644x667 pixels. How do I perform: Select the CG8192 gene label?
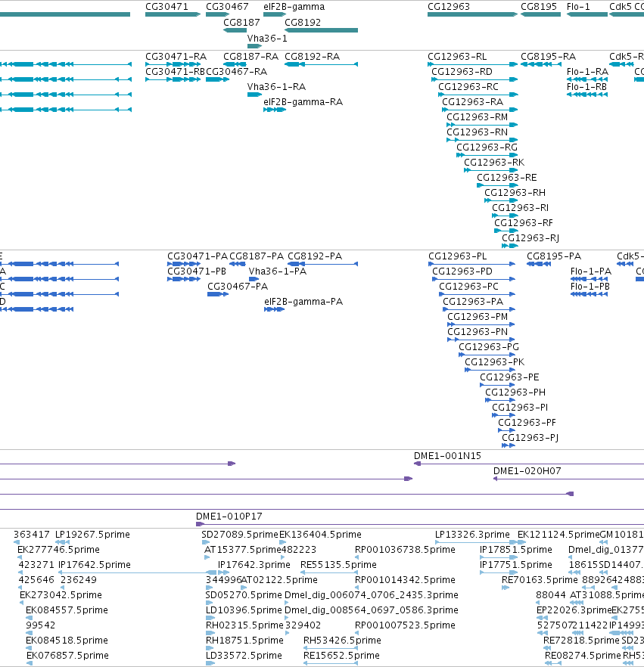tap(303, 23)
